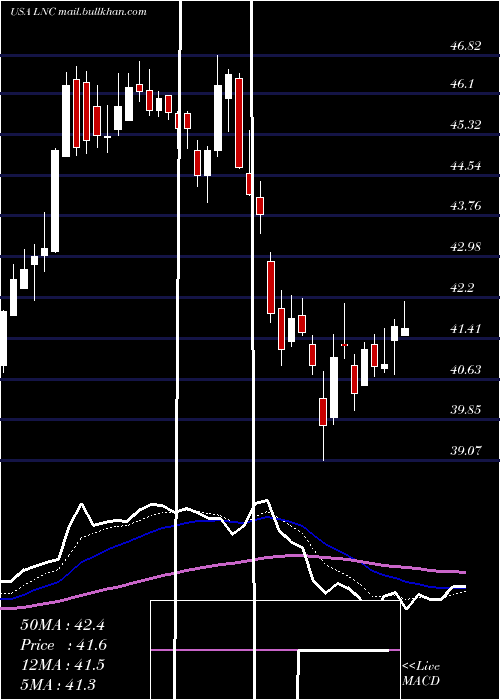
Task: Click the 39.07 price axis label
Action: click(x=466, y=451)
